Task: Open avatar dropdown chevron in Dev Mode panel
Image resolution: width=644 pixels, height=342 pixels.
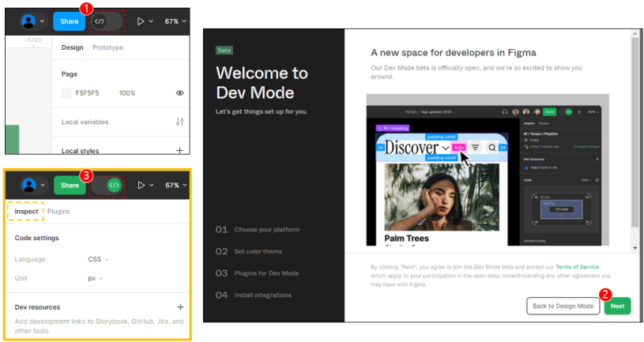Action: click(43, 185)
